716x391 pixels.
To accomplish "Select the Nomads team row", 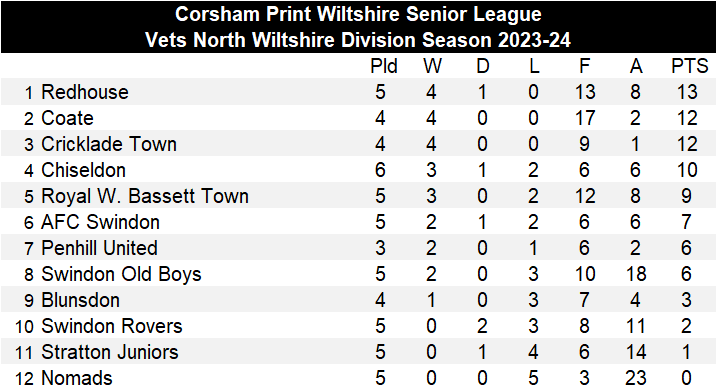I will click(358, 378).
